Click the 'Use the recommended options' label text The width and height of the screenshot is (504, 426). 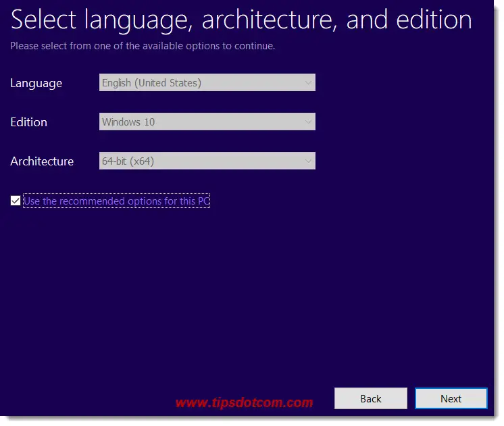pos(116,201)
